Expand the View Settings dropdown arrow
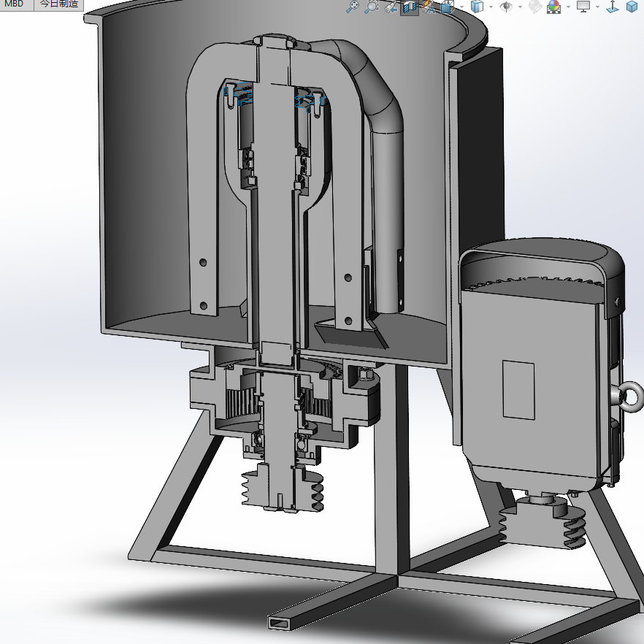The height and width of the screenshot is (644, 644). [597, 7]
